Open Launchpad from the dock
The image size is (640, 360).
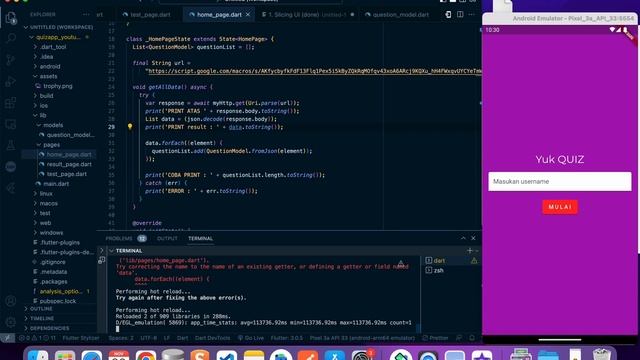click(x=65, y=356)
